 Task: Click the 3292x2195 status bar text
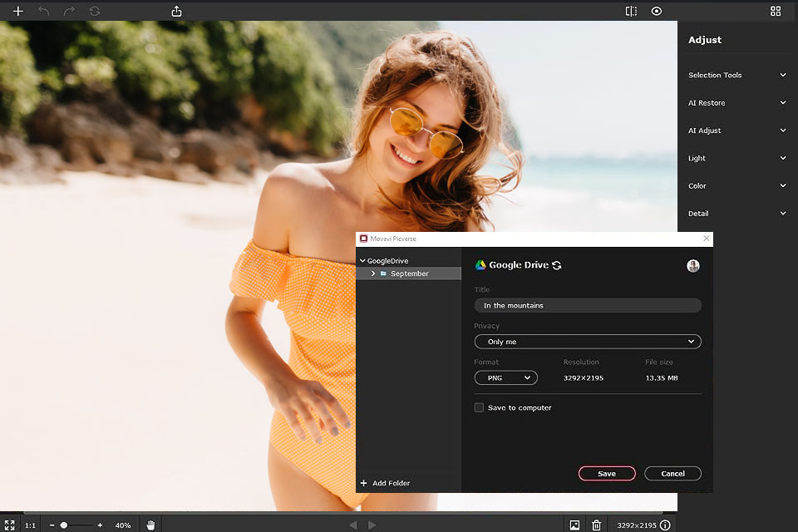[637, 525]
